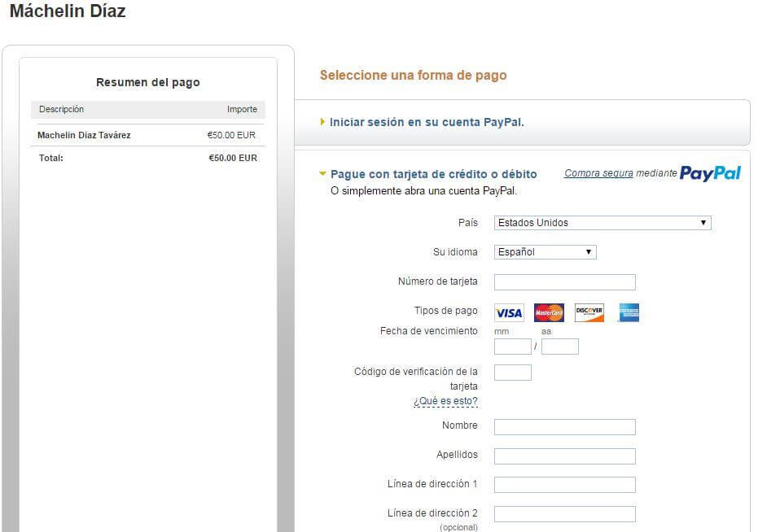The height and width of the screenshot is (532, 758).
Task: Click the Importe column header
Action: (x=242, y=109)
